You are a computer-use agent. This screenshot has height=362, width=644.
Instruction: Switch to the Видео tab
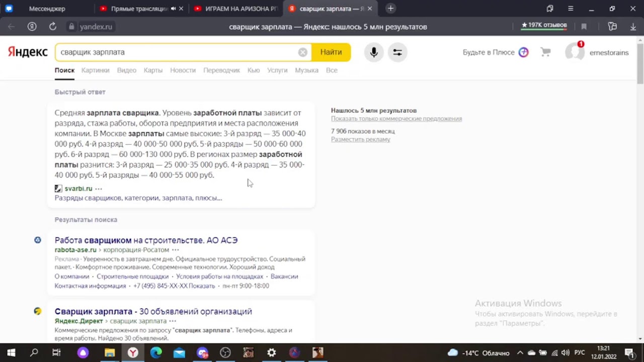(x=127, y=70)
